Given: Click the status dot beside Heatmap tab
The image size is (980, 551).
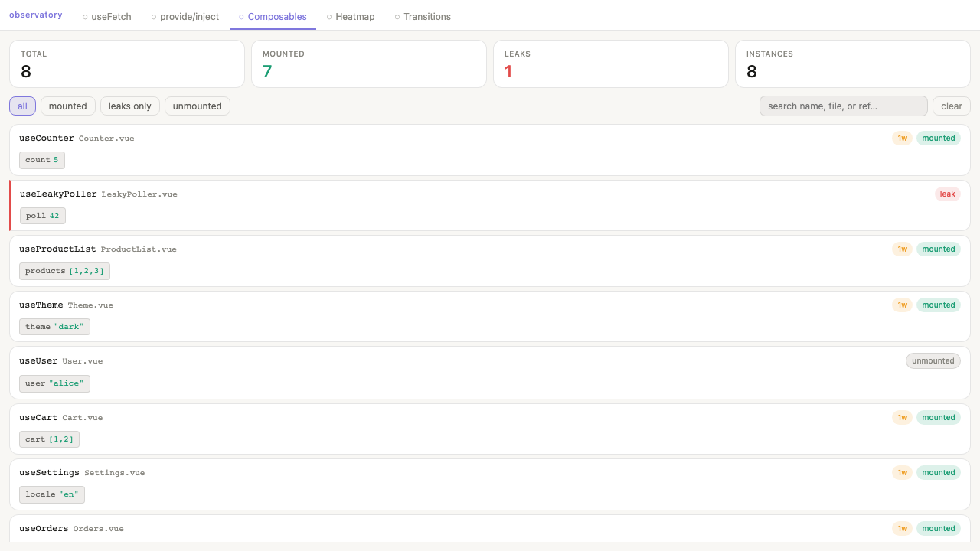Looking at the screenshot, I should click(x=331, y=16).
